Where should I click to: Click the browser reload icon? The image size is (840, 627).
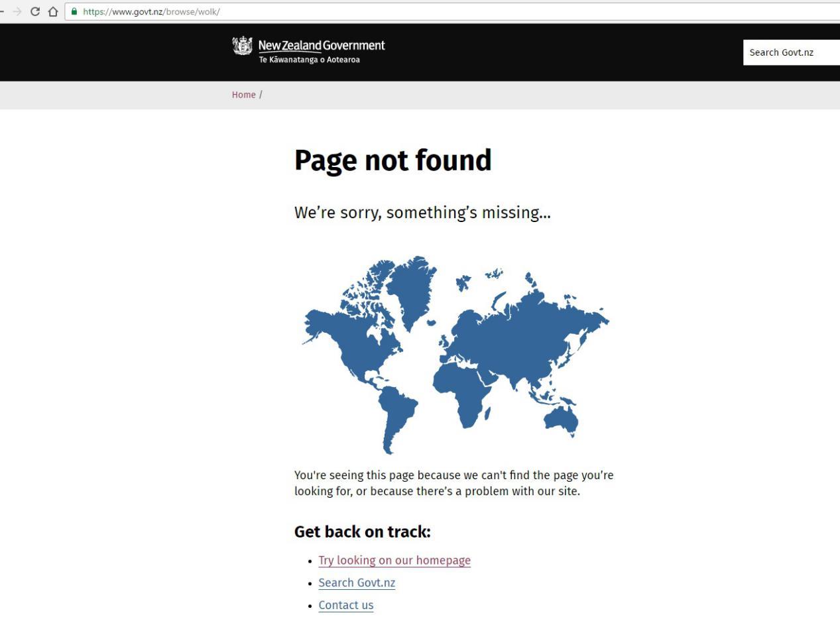click(x=35, y=11)
